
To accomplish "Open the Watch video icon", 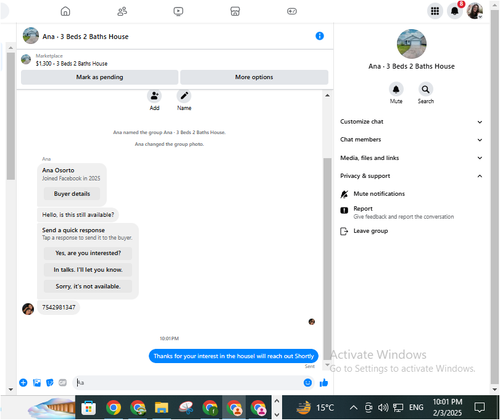I will point(178,11).
